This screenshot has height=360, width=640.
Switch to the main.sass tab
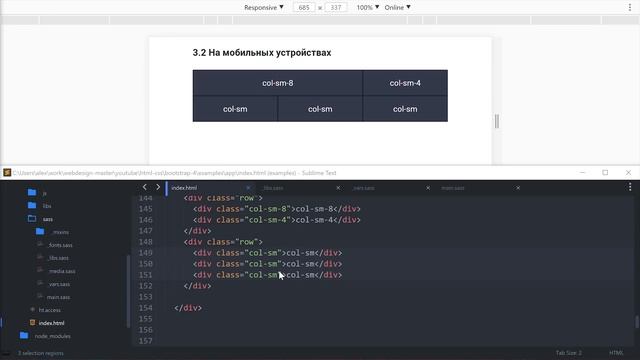coord(453,188)
